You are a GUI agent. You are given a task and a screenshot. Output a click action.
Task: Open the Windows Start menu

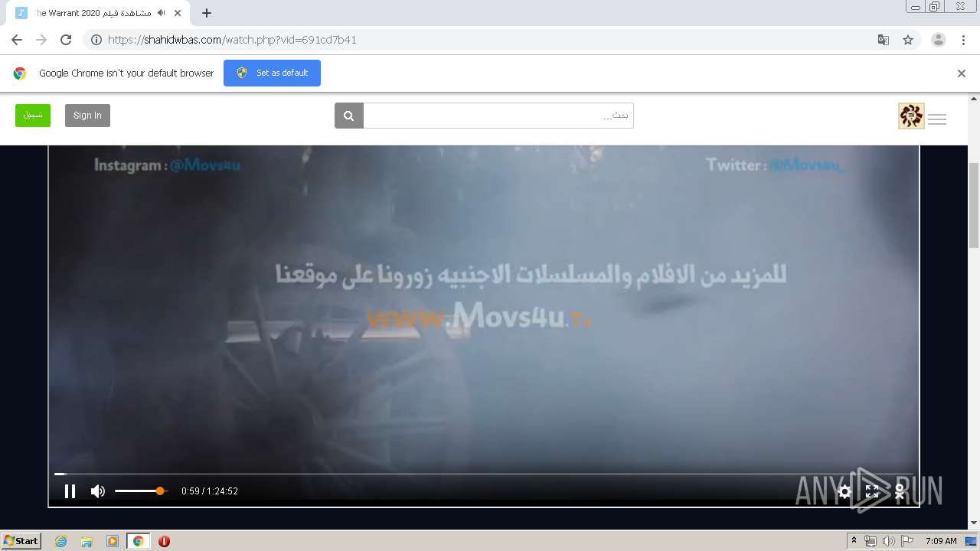click(21, 540)
